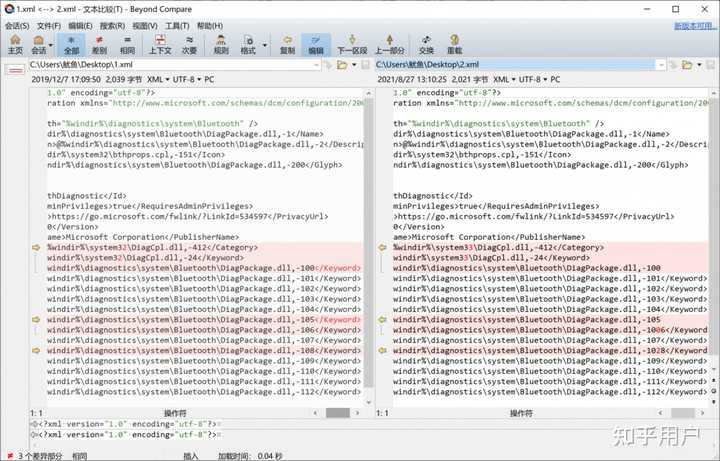Select right pane line ending -1006</Keyword
This screenshot has width=720, height=461.
pyautogui.click(x=550, y=330)
